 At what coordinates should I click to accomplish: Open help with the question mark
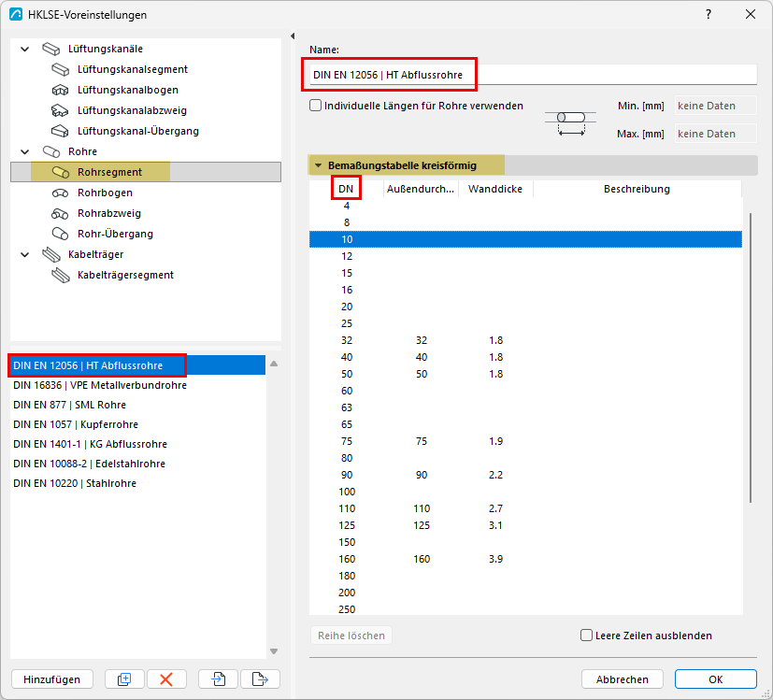point(709,14)
